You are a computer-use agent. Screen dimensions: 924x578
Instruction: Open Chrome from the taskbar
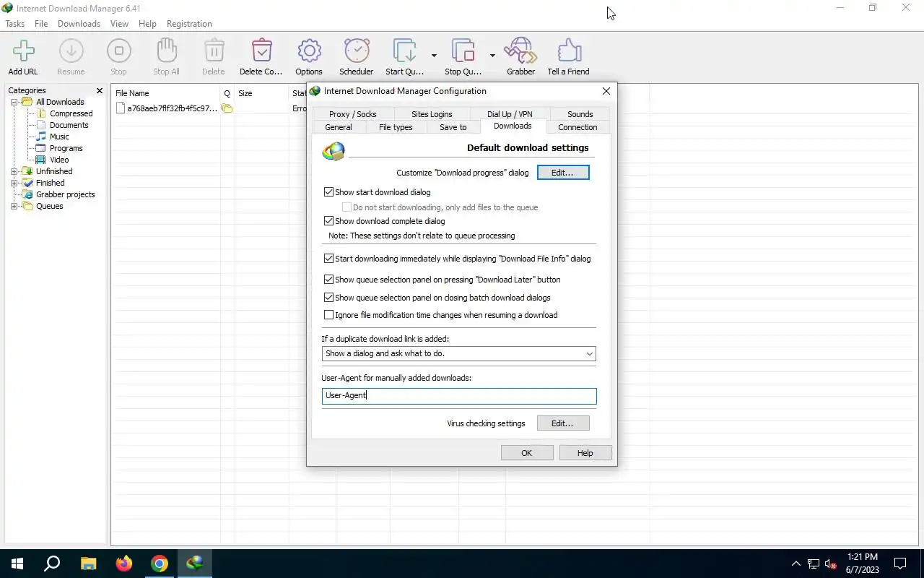[x=160, y=564]
